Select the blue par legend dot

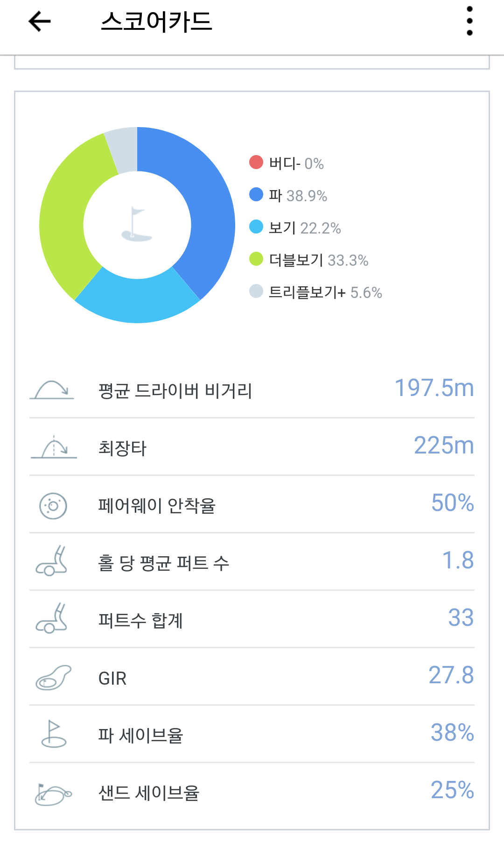click(256, 194)
